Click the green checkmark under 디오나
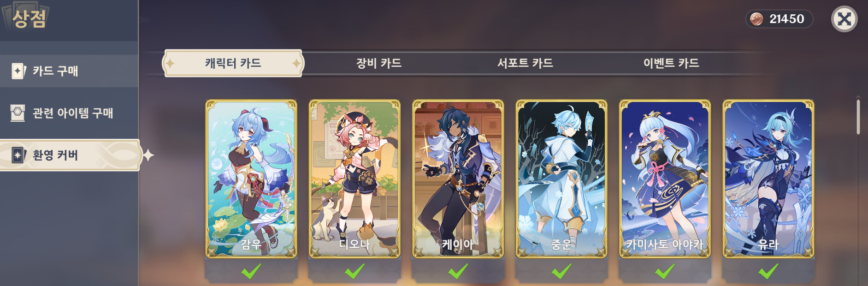Image resolution: width=868 pixels, height=286 pixels. tap(354, 271)
